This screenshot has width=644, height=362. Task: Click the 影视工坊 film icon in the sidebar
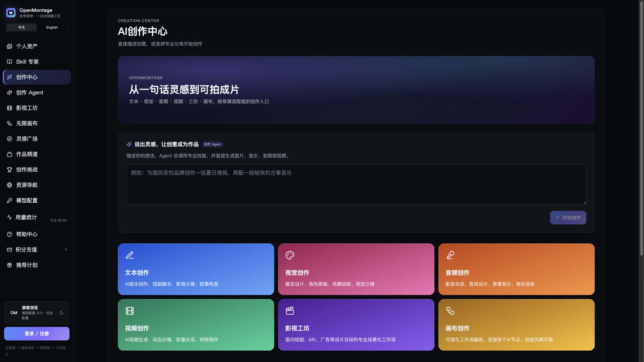[9, 108]
